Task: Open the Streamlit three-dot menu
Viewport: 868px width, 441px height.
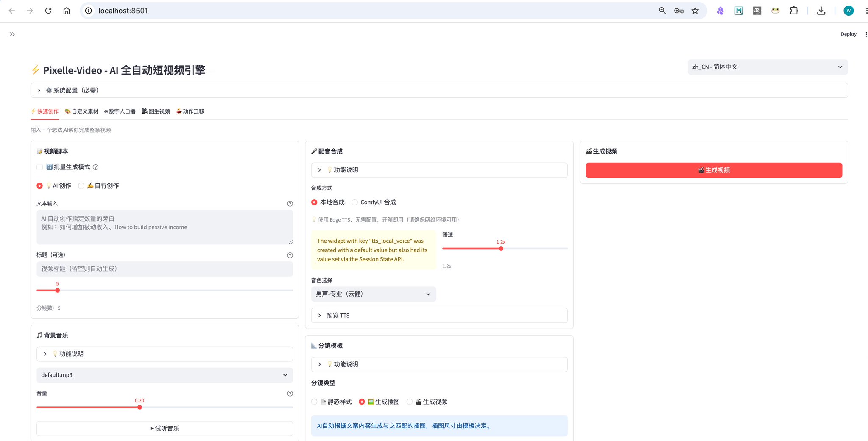Action: point(866,34)
